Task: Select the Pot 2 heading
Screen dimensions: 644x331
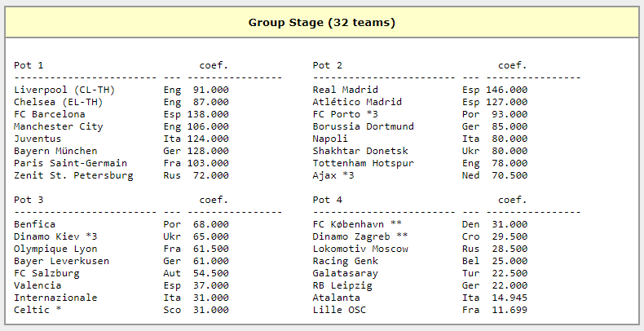Action: click(328, 65)
